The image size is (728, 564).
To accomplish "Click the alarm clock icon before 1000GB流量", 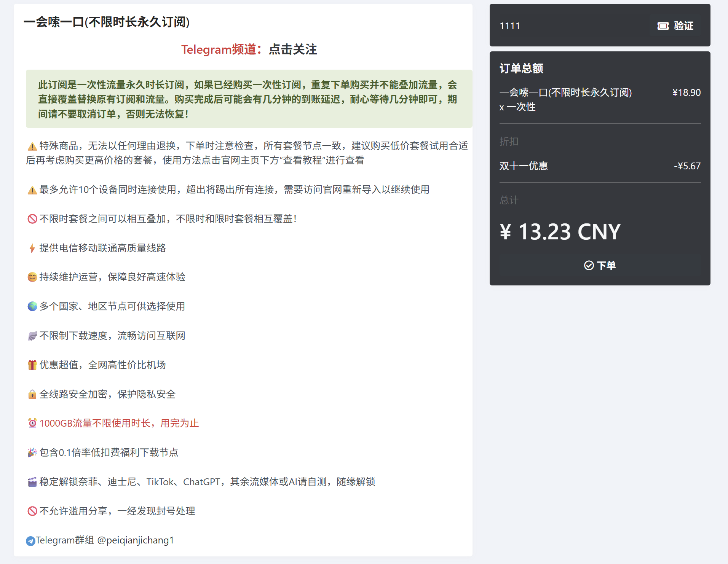I will (x=32, y=423).
